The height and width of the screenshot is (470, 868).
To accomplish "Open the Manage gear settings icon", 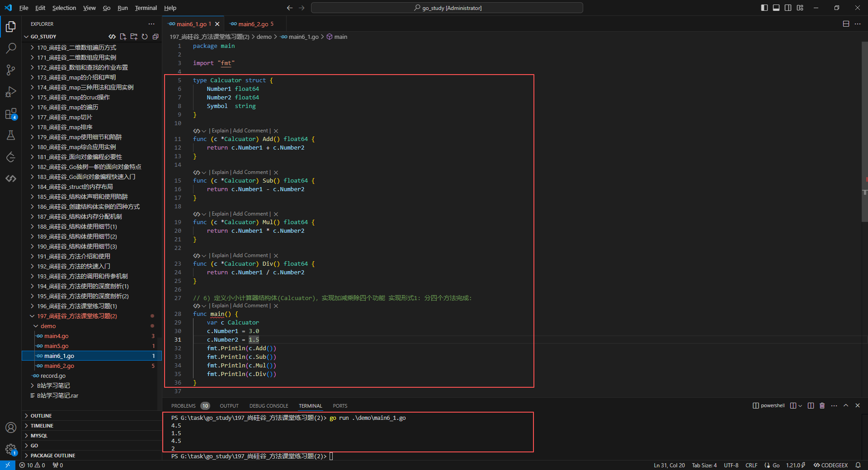I will click(x=11, y=449).
